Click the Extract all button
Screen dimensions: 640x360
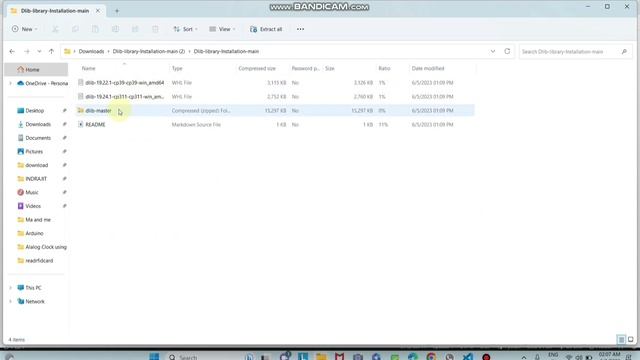[266, 29]
